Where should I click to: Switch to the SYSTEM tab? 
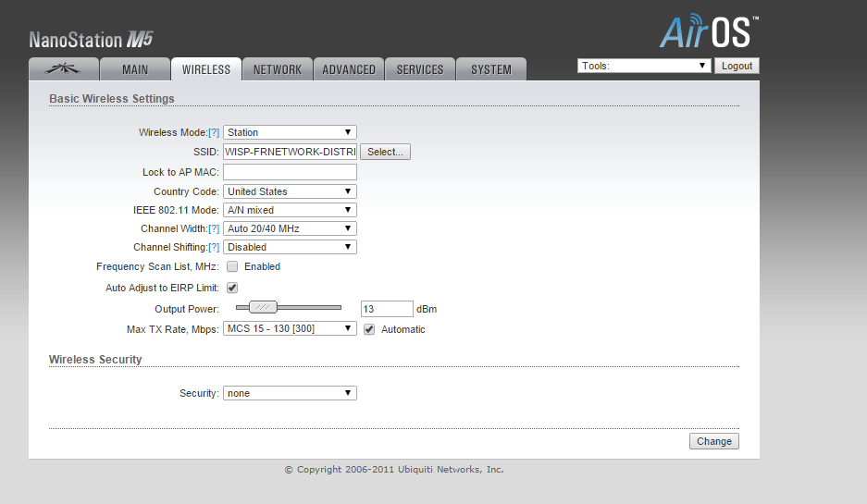click(x=491, y=69)
